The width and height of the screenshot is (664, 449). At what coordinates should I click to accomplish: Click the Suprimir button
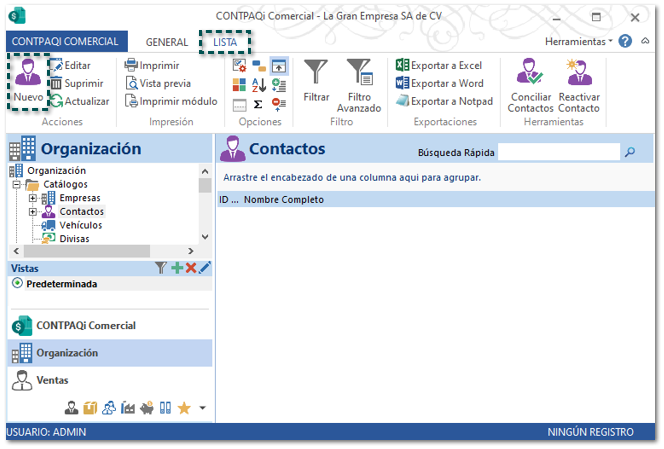(x=77, y=83)
